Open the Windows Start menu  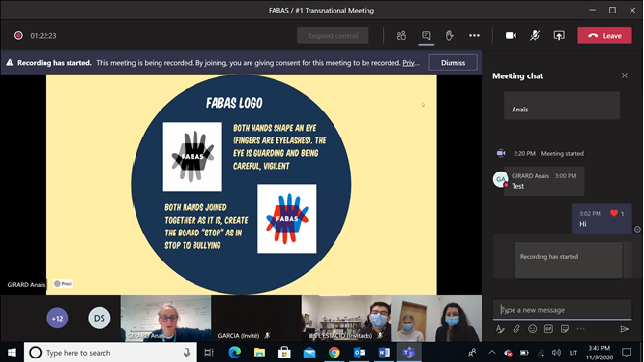pos(12,352)
